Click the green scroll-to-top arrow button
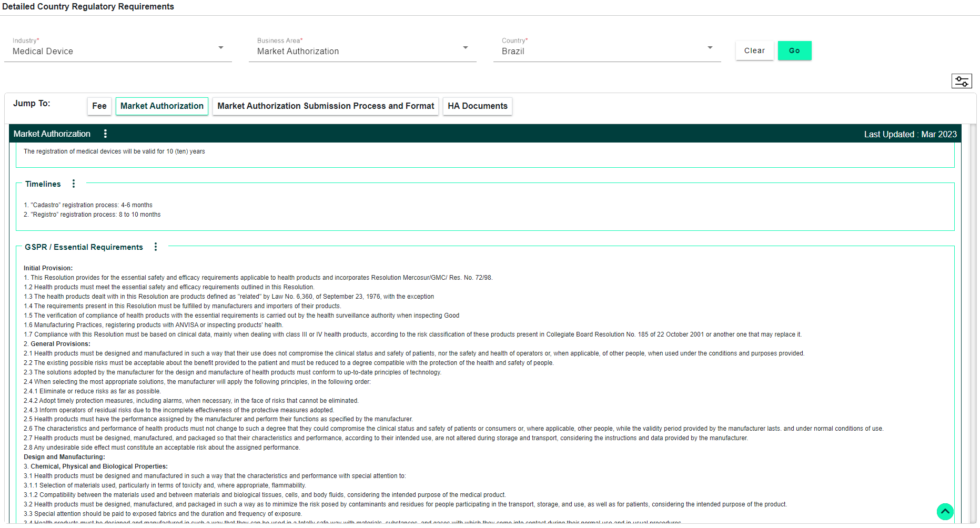 tap(945, 511)
